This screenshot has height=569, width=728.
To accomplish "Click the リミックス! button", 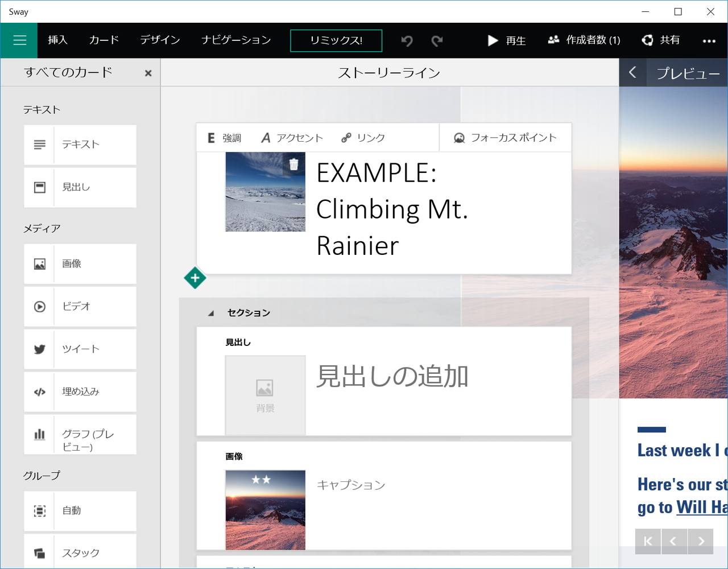I will [336, 40].
